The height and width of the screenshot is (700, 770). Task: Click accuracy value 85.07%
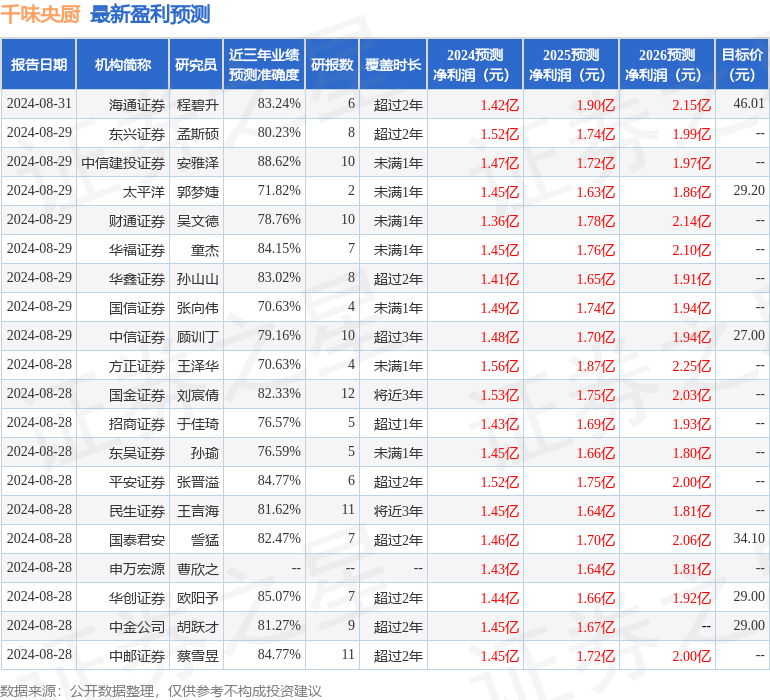[279, 596]
